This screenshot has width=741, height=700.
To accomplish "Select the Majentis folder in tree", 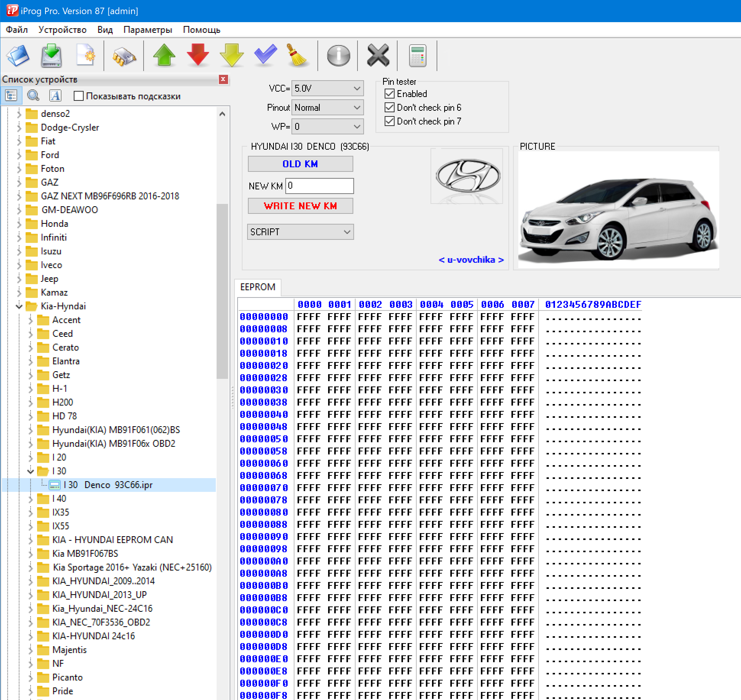I will [69, 650].
